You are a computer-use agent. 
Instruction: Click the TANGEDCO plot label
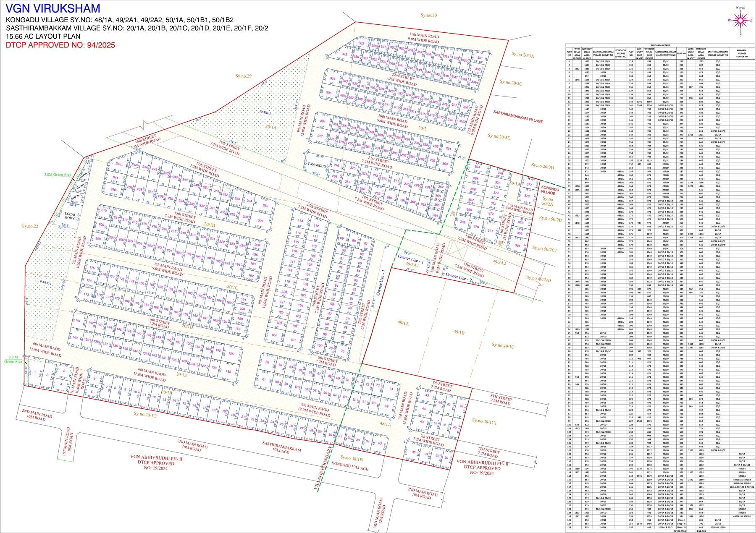pyautogui.click(x=317, y=165)
